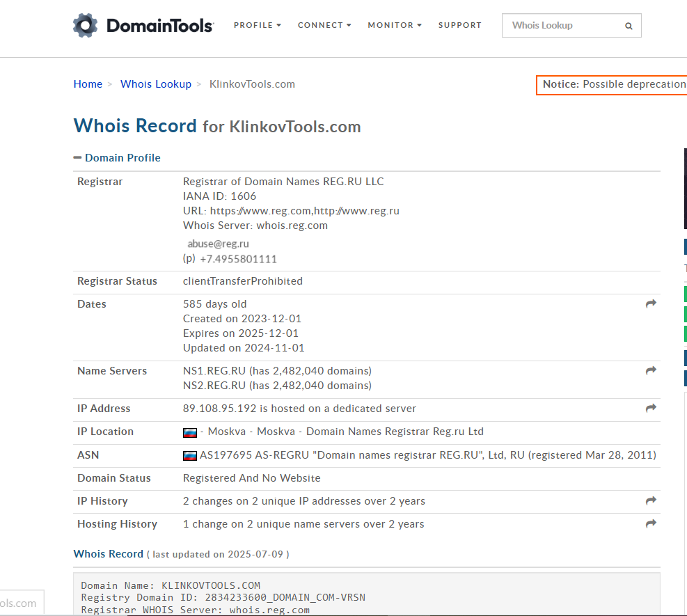Click the Whois Record section heading
687x616 pixels.
pyautogui.click(x=108, y=554)
